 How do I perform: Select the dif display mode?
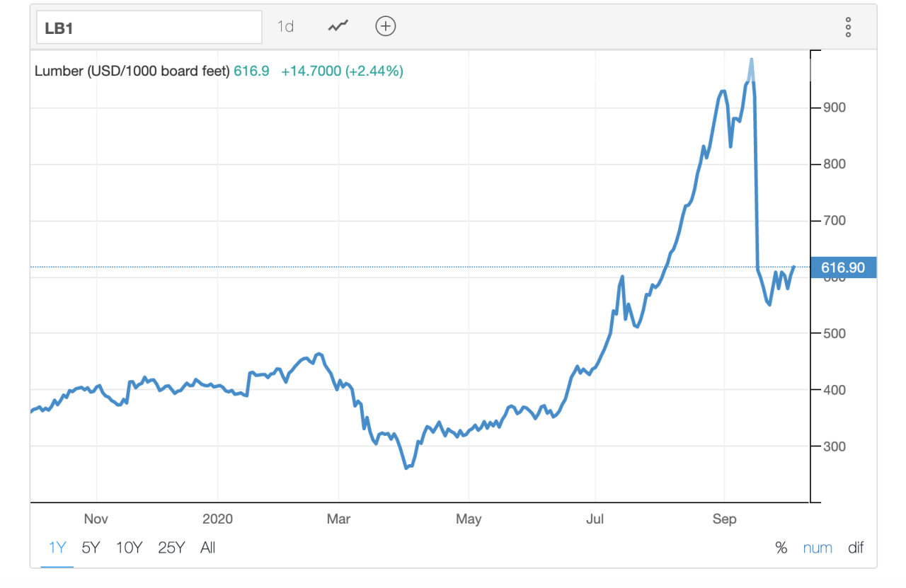[856, 548]
